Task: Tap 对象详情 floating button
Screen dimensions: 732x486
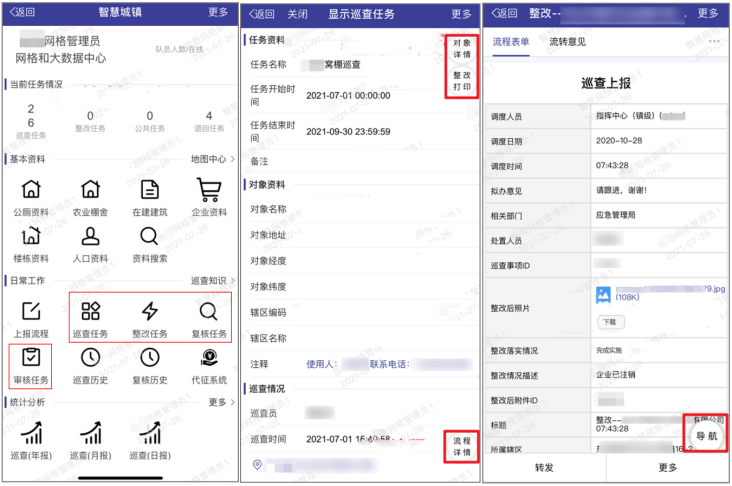Action: point(462,49)
